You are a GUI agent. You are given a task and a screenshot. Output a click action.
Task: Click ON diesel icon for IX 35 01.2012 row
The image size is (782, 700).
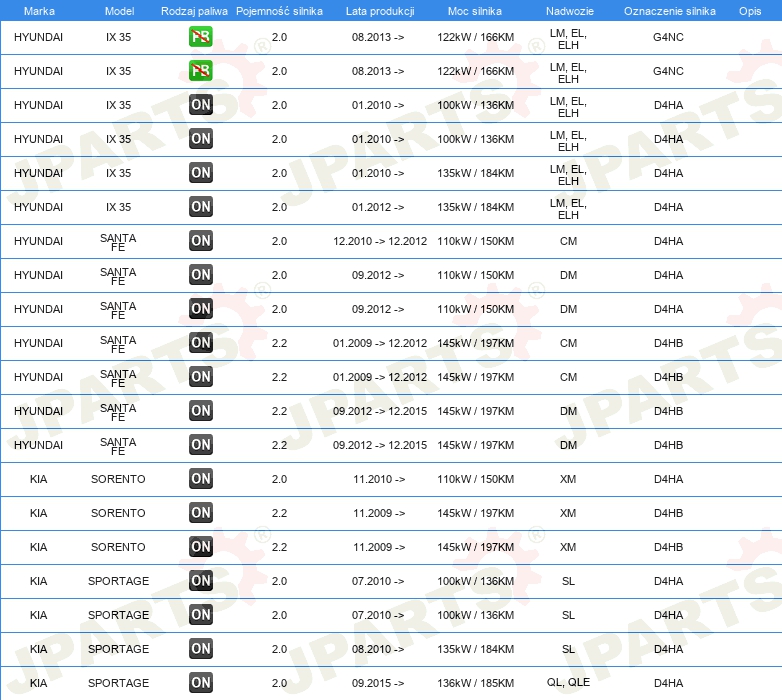(201, 207)
